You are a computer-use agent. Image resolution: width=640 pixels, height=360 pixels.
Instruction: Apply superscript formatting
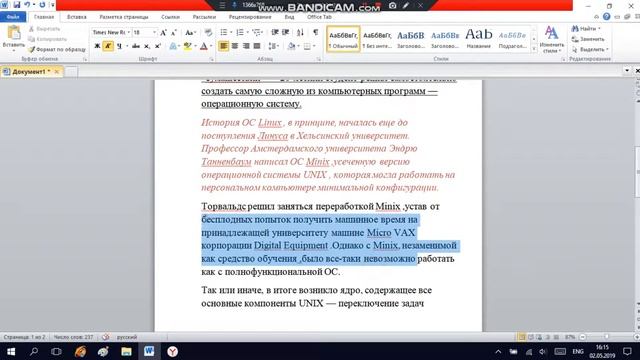point(158,46)
